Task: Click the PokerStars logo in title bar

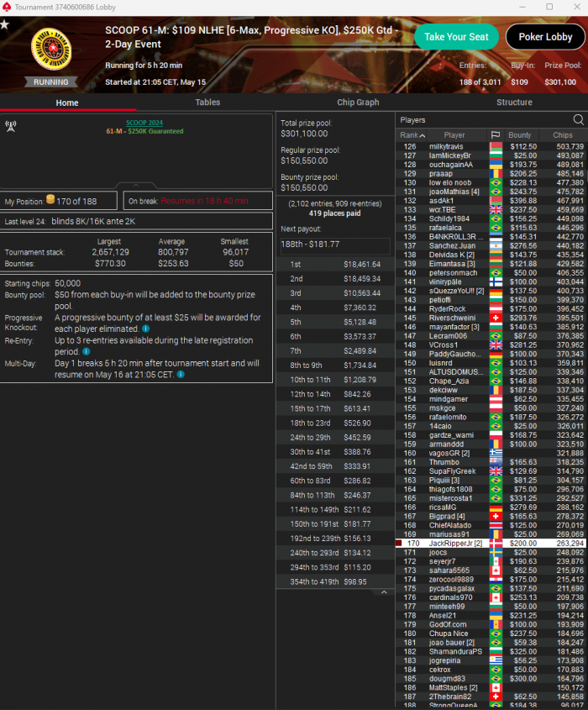Action: (x=7, y=7)
